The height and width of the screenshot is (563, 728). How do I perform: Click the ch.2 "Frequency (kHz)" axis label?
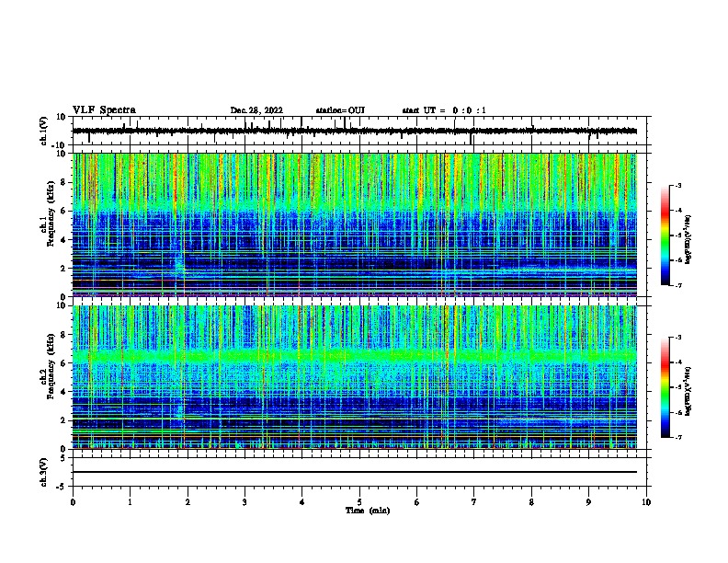[51, 366]
